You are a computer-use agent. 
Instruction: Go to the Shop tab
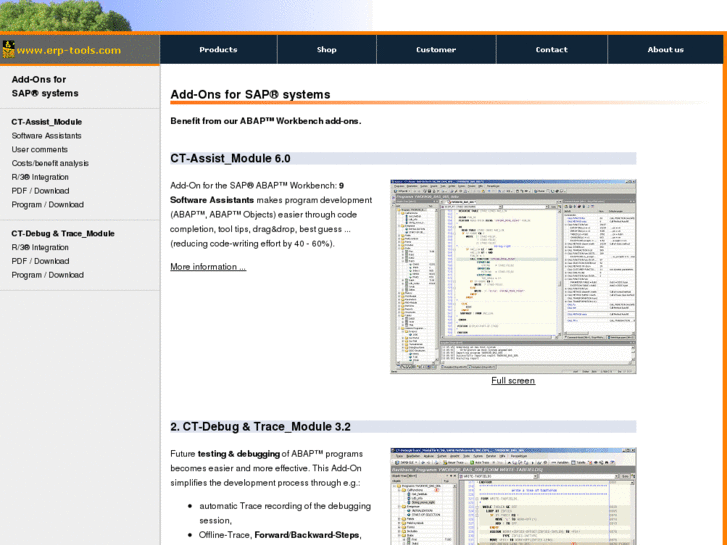pos(327,50)
